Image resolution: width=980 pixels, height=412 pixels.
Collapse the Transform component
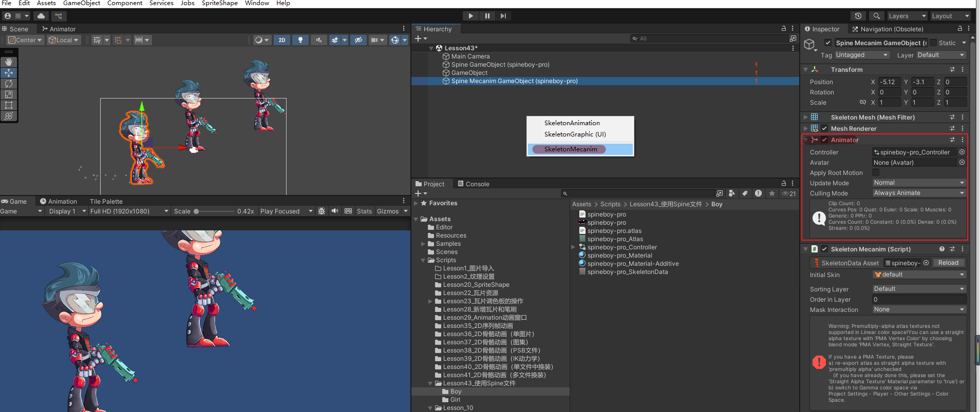(x=805, y=69)
